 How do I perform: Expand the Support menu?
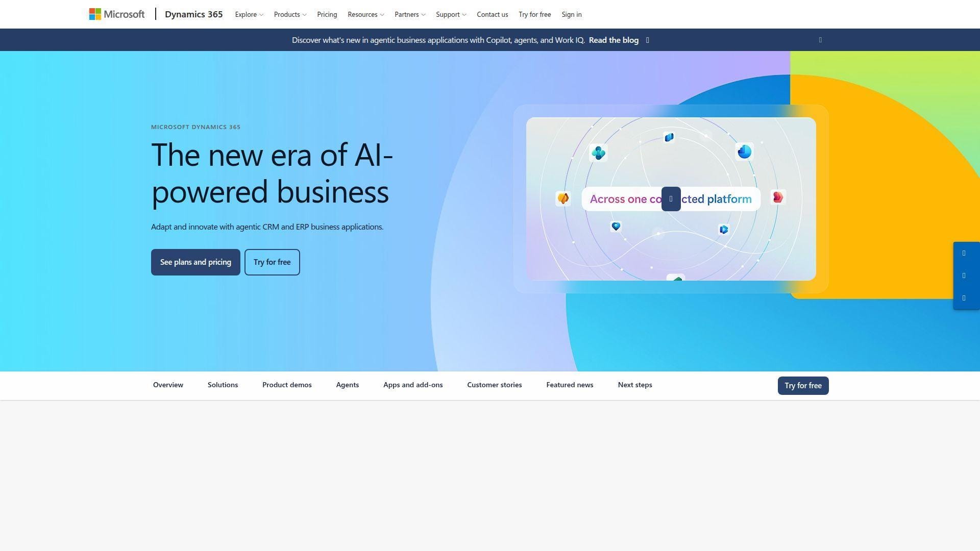451,14
